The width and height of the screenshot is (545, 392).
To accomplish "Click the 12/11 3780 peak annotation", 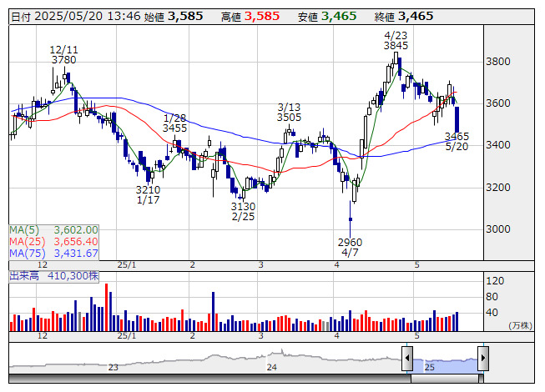I will click(63, 55).
